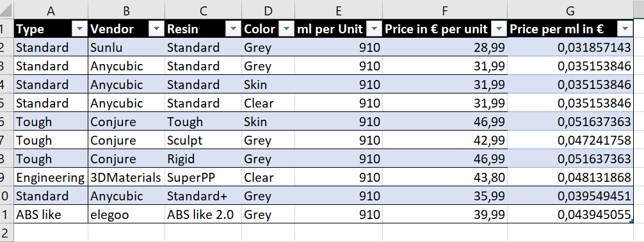Viewport: 644px width, 242px height.
Task: Select the Sunlu vendor cell
Action: (127, 47)
